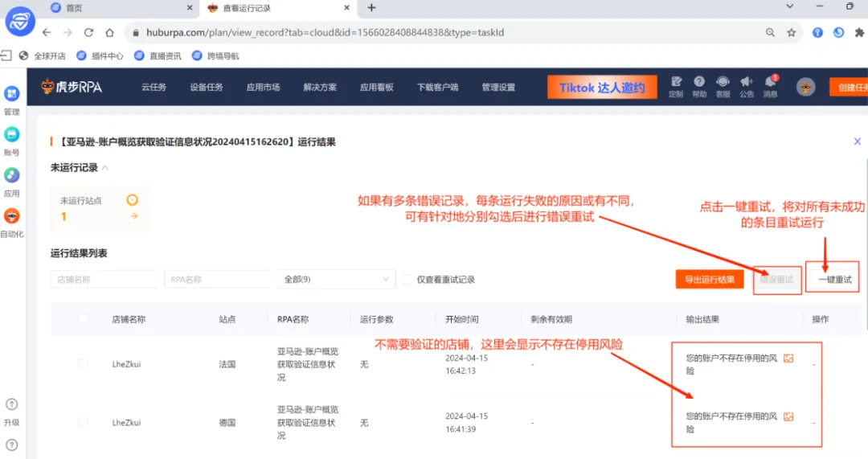The image size is (868, 459).
Task: Bookmark page with star icon
Action: 792,33
